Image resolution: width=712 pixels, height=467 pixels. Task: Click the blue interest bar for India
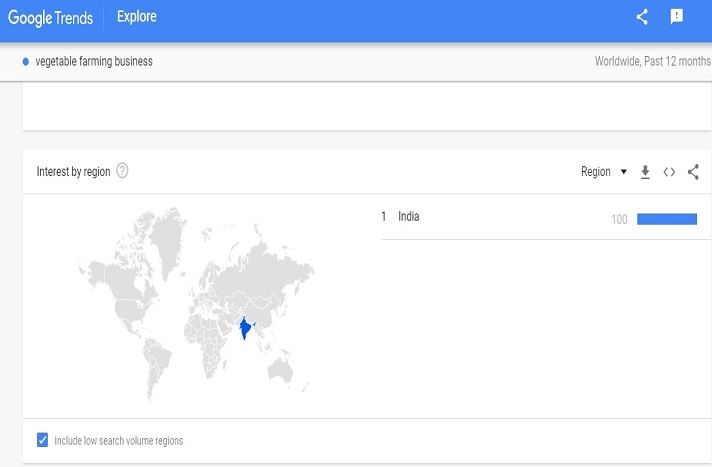tap(666, 219)
